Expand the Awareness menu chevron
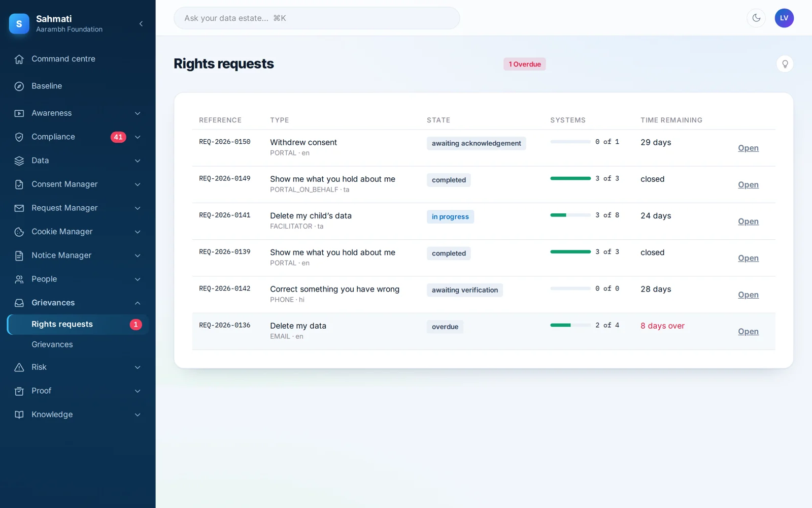The width and height of the screenshot is (812, 508). pos(138,113)
